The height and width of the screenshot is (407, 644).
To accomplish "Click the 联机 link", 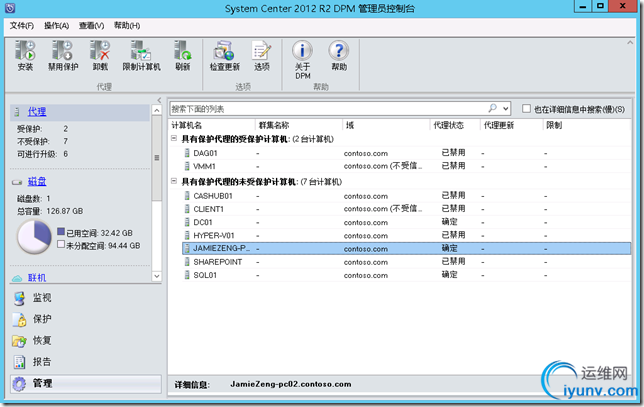I will 37,278.
